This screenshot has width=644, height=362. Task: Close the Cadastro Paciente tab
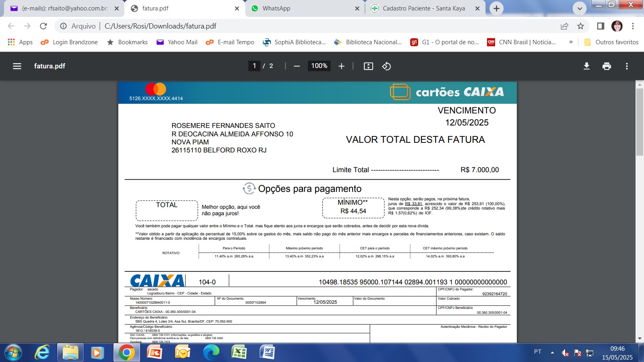[x=477, y=8]
